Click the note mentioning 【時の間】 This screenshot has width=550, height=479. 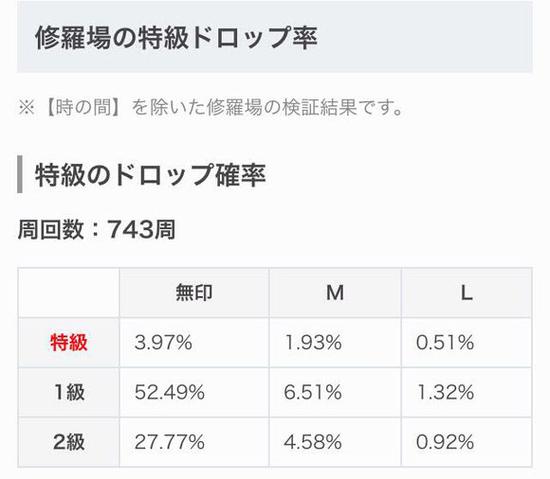210,107
